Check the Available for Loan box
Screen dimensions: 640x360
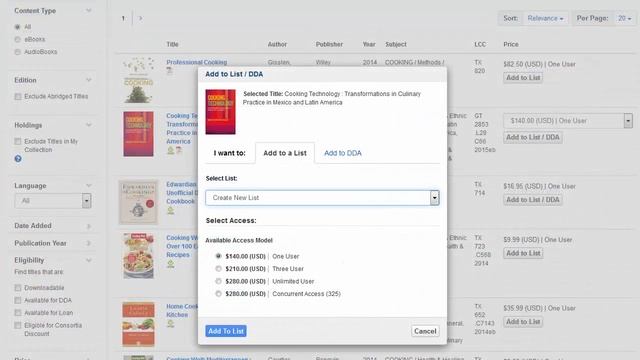[18, 313]
